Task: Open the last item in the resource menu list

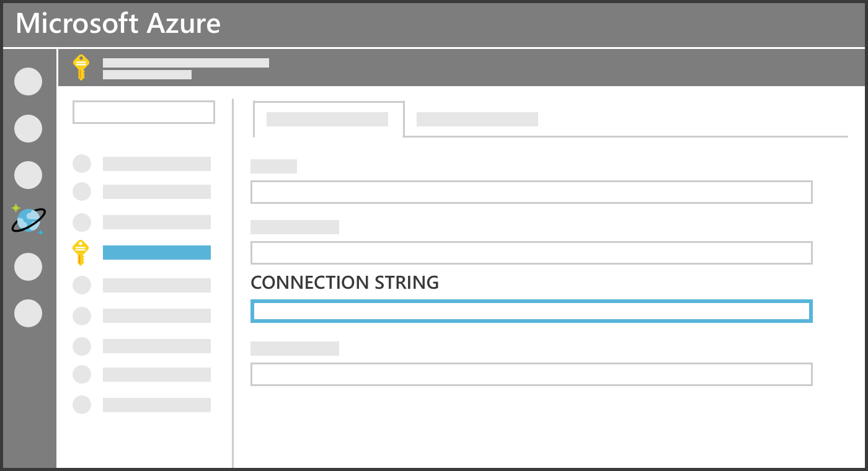Action: (x=157, y=405)
